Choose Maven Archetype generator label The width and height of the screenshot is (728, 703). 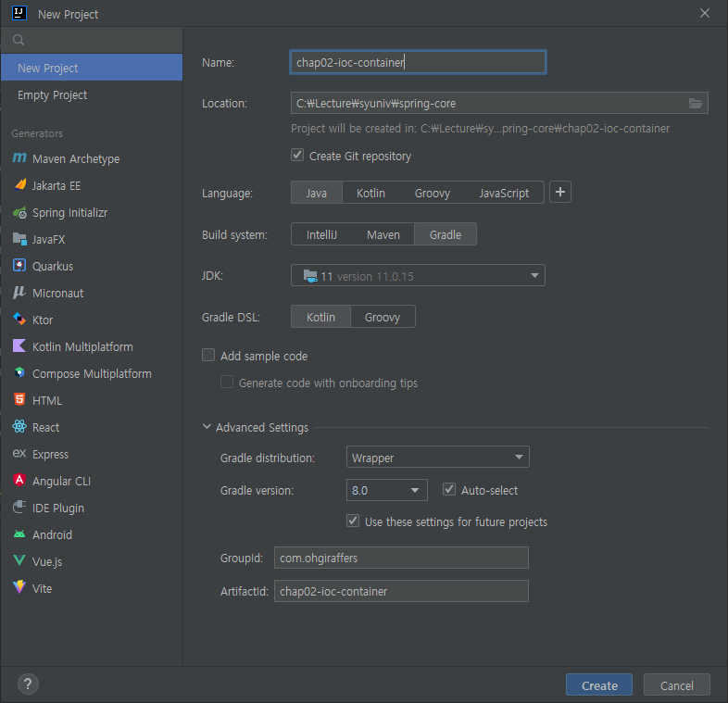click(x=76, y=158)
